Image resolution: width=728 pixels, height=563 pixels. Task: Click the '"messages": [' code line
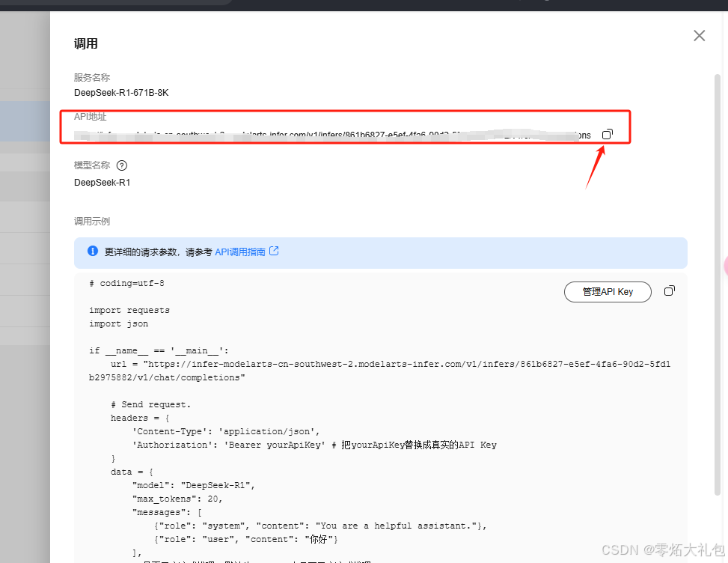(167, 512)
